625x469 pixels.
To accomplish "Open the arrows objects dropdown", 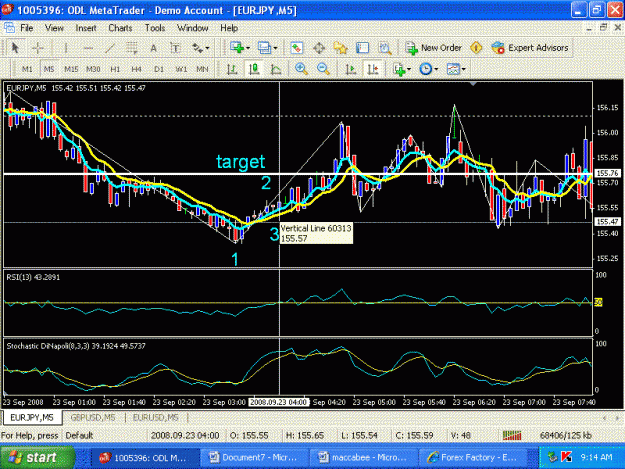I will pyautogui.click(x=200, y=48).
